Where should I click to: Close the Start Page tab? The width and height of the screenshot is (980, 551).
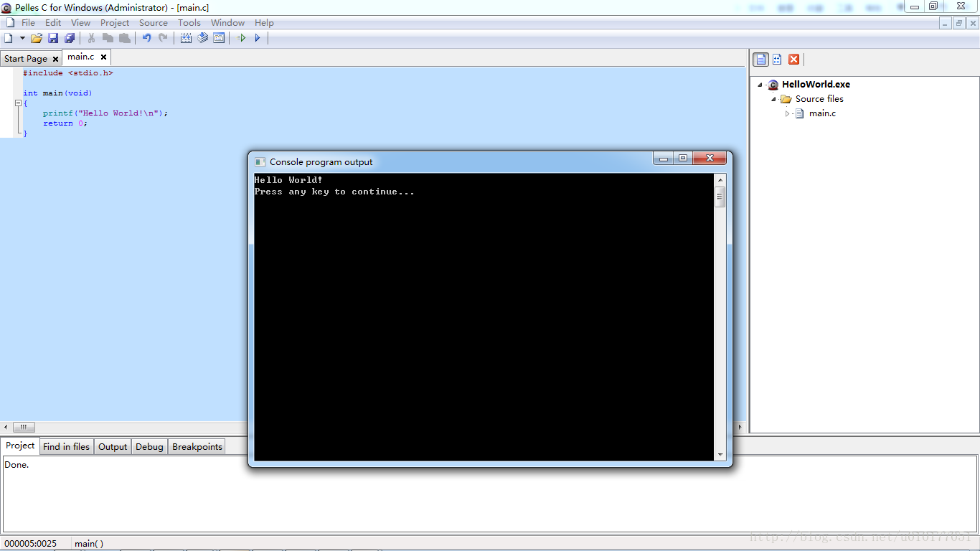(x=55, y=59)
